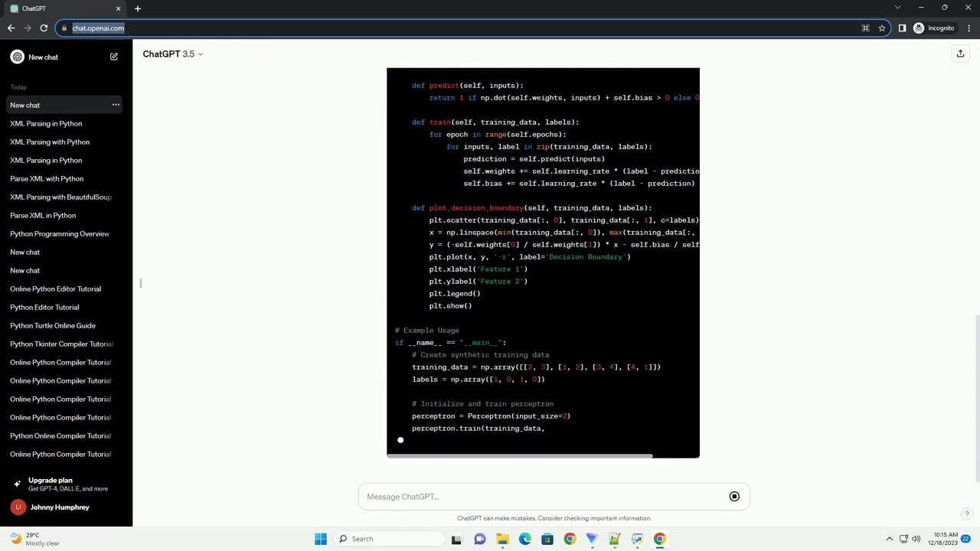Open 'XML Parsing with BeautifulSoup' chat

pos(60,197)
